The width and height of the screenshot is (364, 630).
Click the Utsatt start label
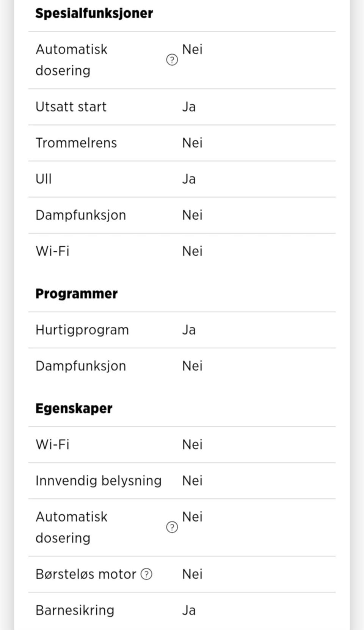pos(71,107)
